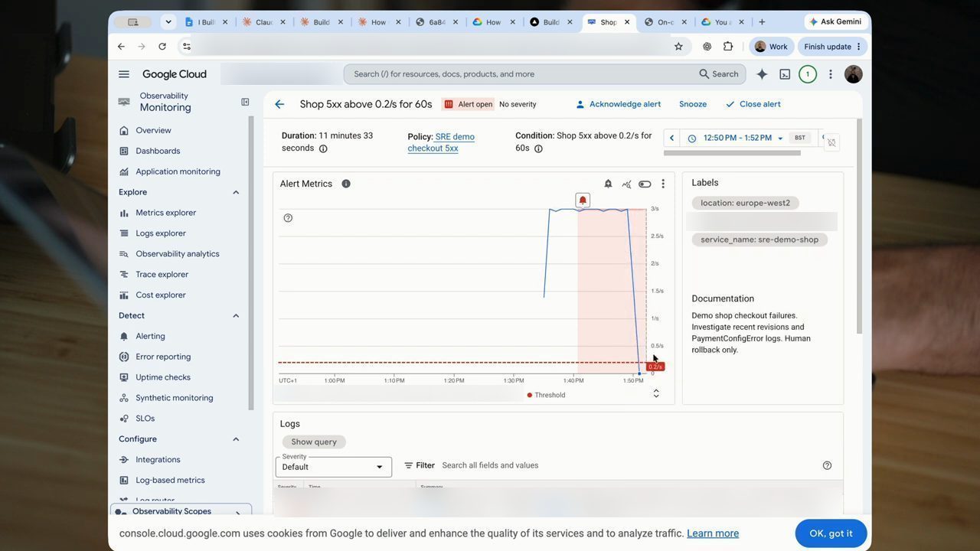The width and height of the screenshot is (980, 551).
Task: Click logs filter search field
Action: 628,465
